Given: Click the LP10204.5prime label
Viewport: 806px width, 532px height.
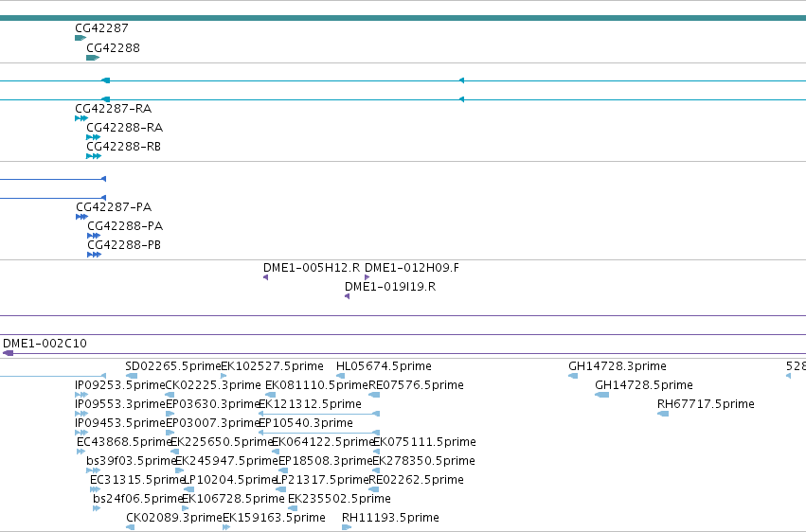Looking at the screenshot, I should (230, 480).
